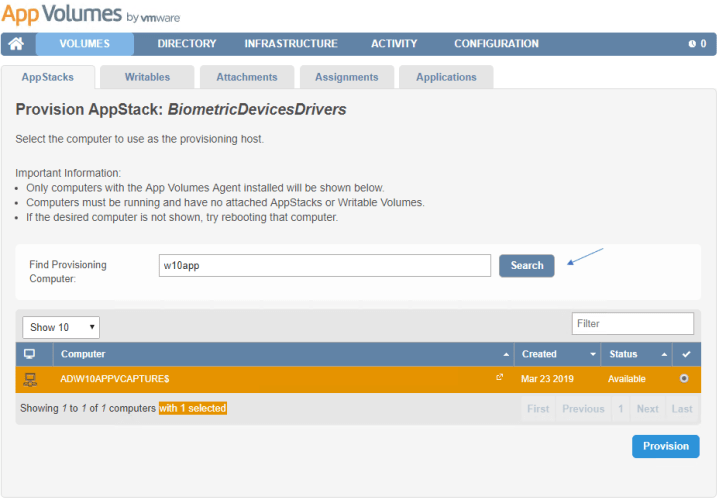Open the Configuration menu
719x500 pixels.
[x=496, y=44]
